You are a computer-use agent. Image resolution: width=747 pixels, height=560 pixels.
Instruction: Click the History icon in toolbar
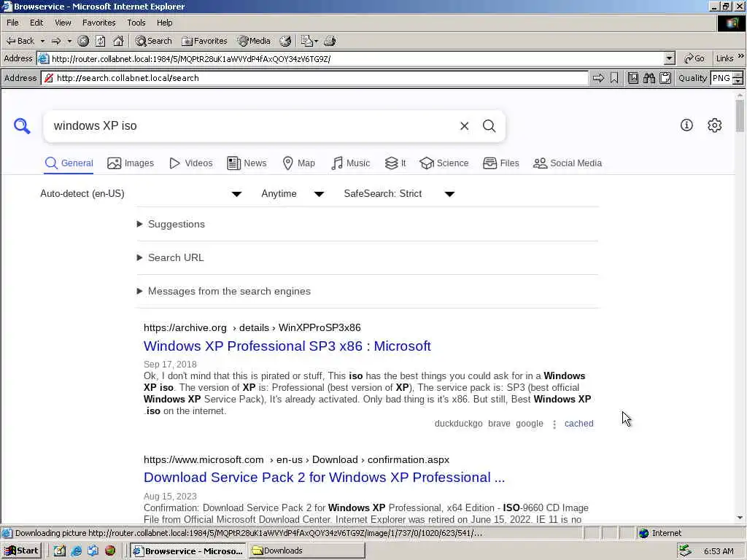pos(285,41)
